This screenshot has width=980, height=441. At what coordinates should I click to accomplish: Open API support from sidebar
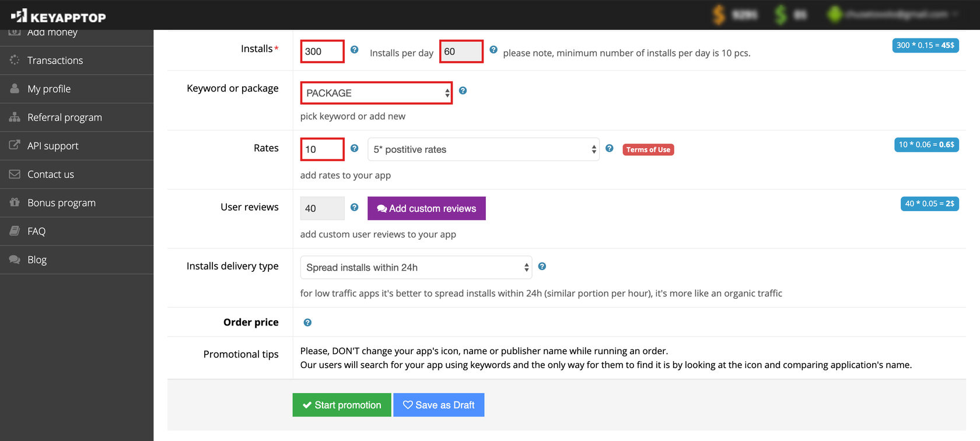(x=52, y=146)
